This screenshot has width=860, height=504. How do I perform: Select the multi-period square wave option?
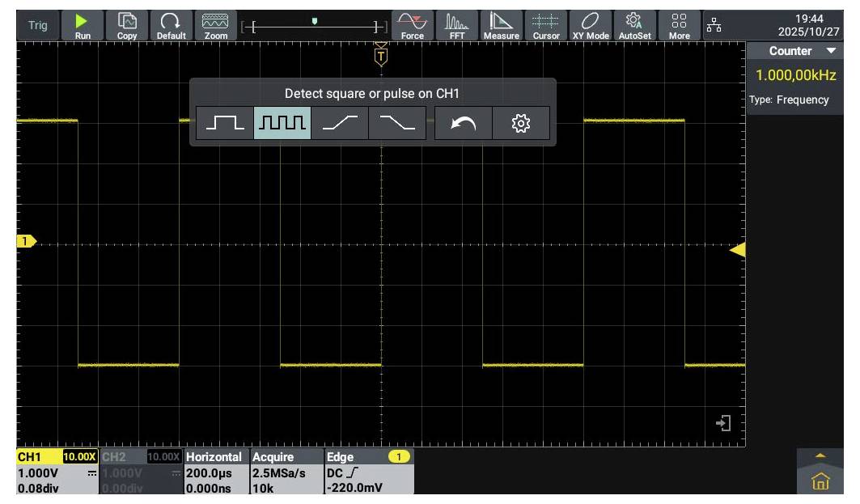pos(282,124)
